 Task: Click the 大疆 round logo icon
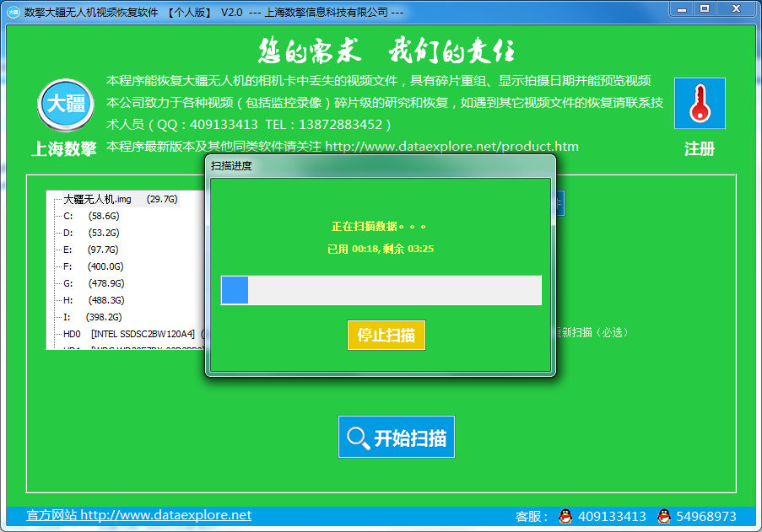point(66,105)
